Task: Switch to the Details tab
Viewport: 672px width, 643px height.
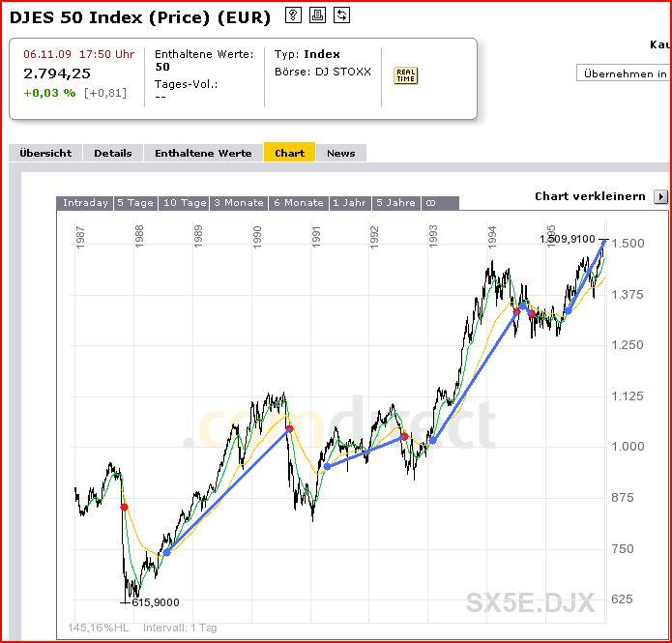Action: point(113,153)
